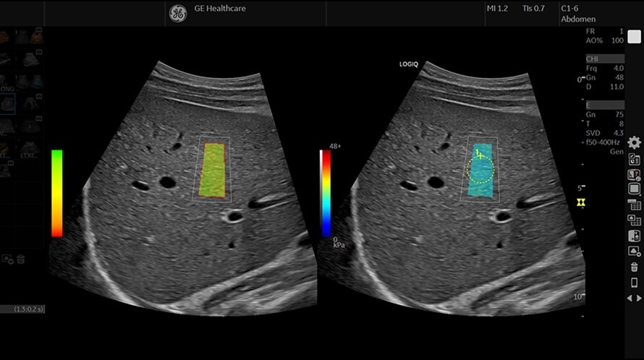This screenshot has width=644, height=360.
Task: Click the yellow caliper cross labeled 1
Action: (x=479, y=155)
